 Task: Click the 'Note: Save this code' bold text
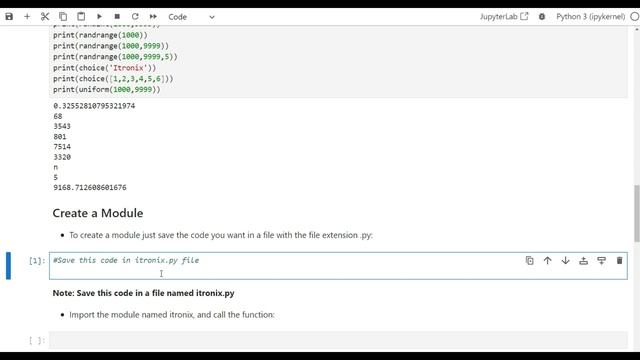(143, 293)
